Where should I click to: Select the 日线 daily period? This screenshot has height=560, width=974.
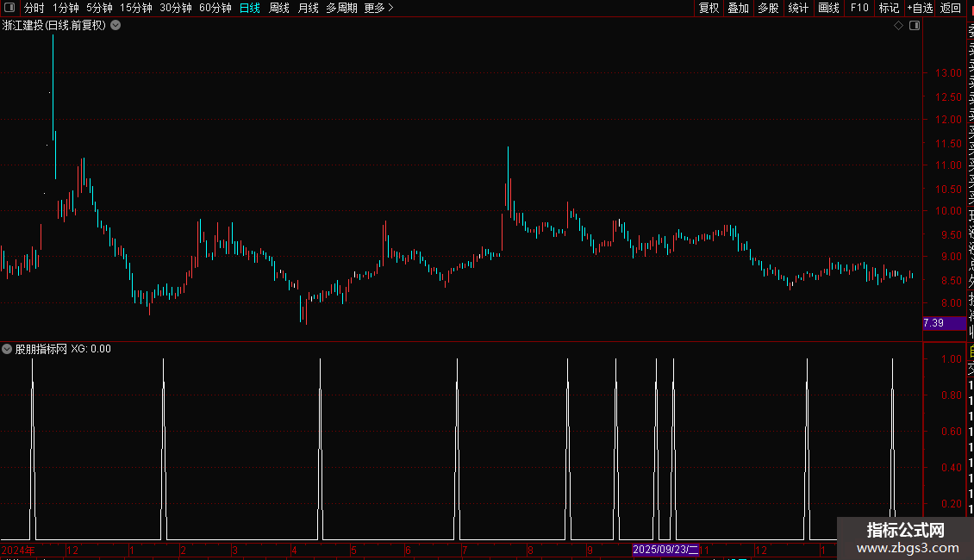pos(250,8)
